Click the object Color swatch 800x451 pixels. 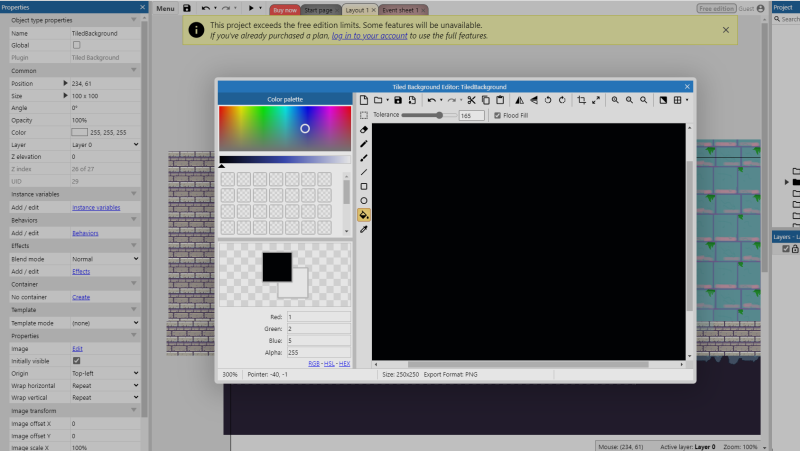tap(79, 132)
